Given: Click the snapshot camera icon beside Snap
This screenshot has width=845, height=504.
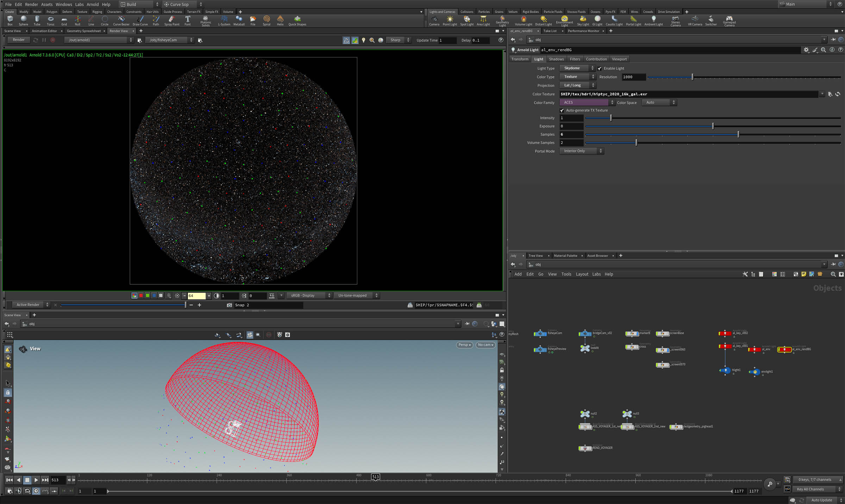Looking at the screenshot, I should pyautogui.click(x=230, y=305).
